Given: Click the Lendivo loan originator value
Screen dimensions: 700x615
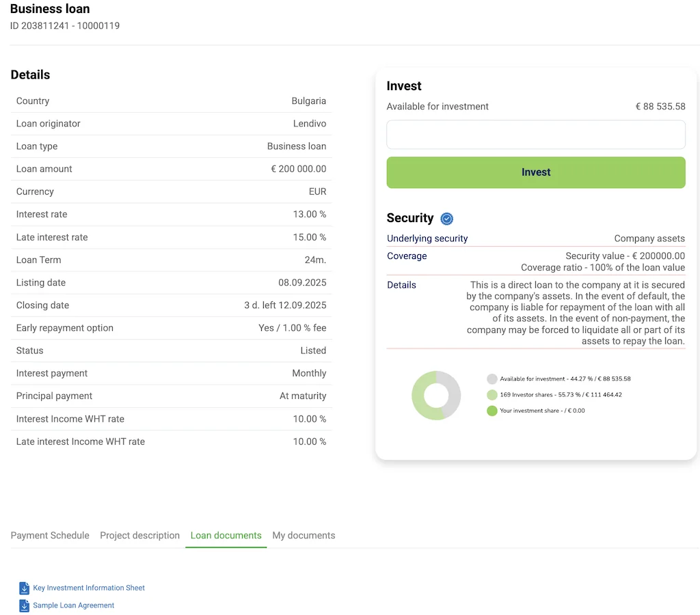Looking at the screenshot, I should point(309,124).
